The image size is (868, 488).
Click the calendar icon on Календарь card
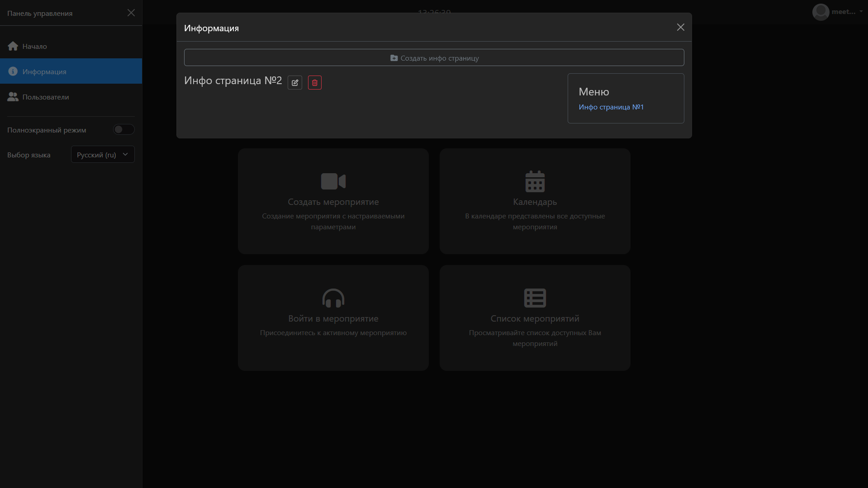[x=535, y=181]
